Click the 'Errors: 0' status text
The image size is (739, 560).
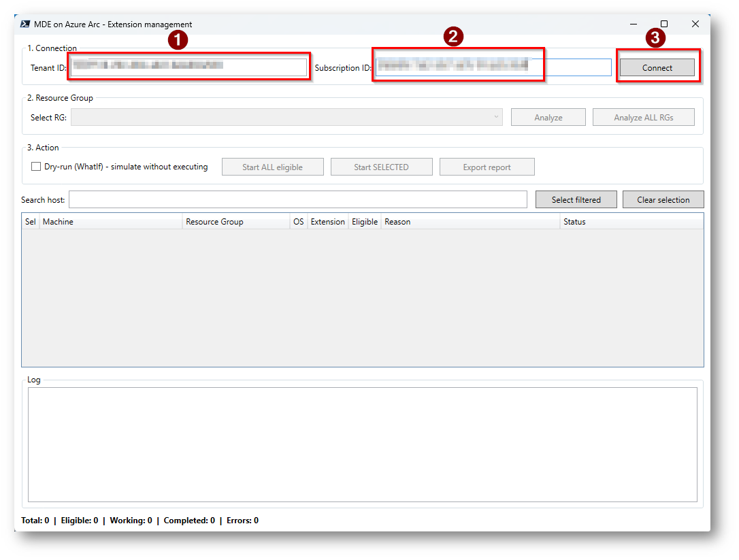pyautogui.click(x=242, y=521)
